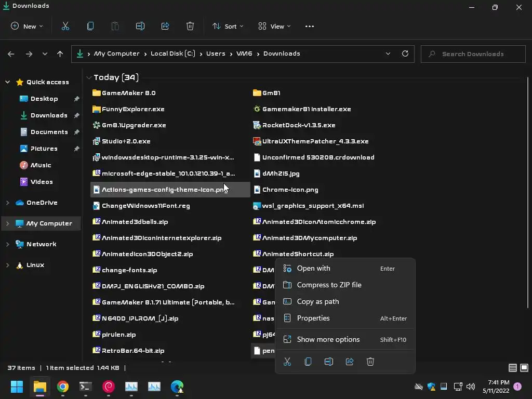Open Microsoft Edge from the taskbar

click(177, 387)
